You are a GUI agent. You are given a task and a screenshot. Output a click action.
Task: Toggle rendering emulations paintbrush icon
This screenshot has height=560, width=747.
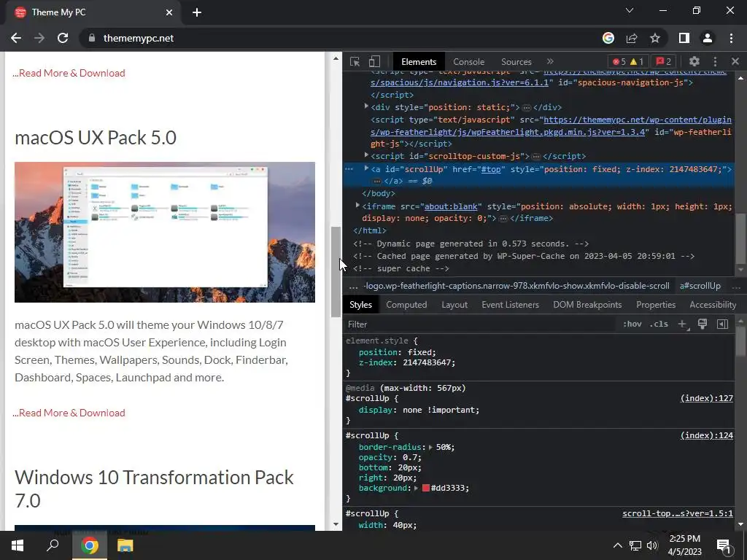pos(703,324)
